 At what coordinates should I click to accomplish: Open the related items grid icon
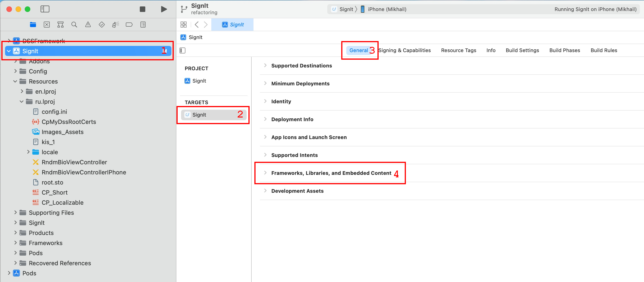tap(184, 25)
